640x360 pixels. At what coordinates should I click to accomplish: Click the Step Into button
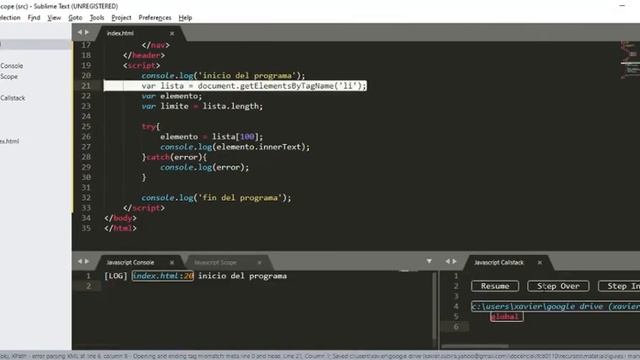[619, 286]
